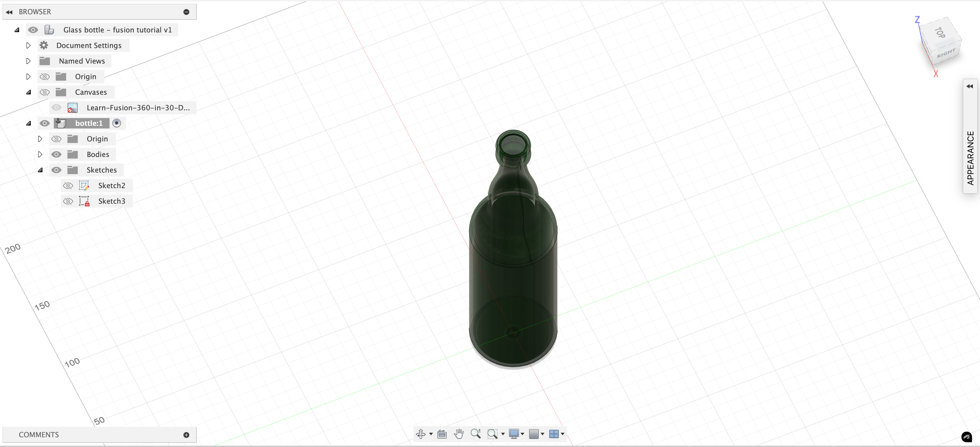Select the Orbit tool in navigation bar

click(421, 434)
